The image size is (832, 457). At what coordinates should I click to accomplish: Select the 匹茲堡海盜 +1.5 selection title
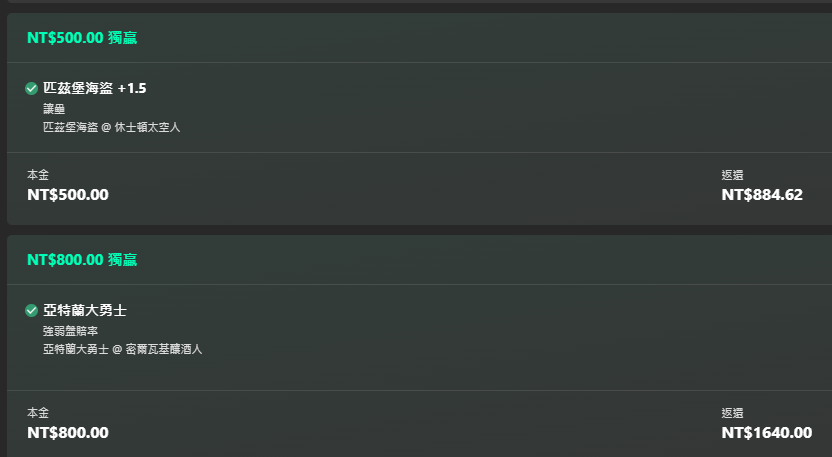click(94, 88)
